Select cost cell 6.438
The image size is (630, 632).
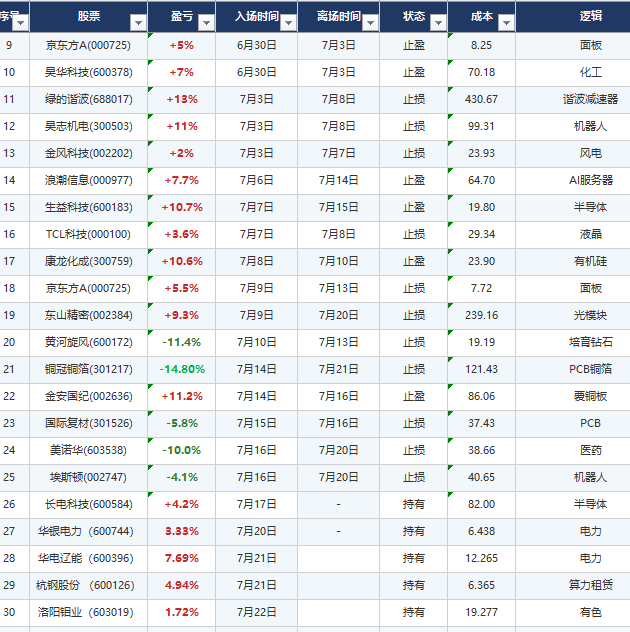pos(481,531)
